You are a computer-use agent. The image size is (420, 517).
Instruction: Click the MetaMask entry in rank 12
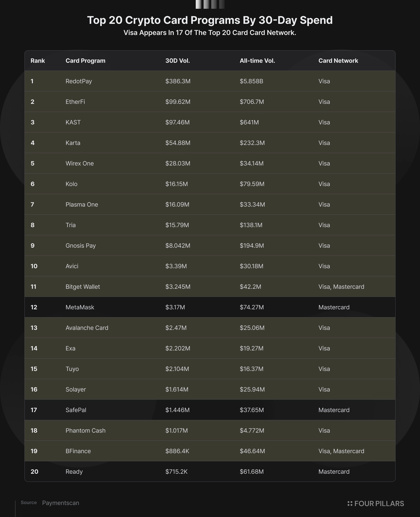(80, 307)
